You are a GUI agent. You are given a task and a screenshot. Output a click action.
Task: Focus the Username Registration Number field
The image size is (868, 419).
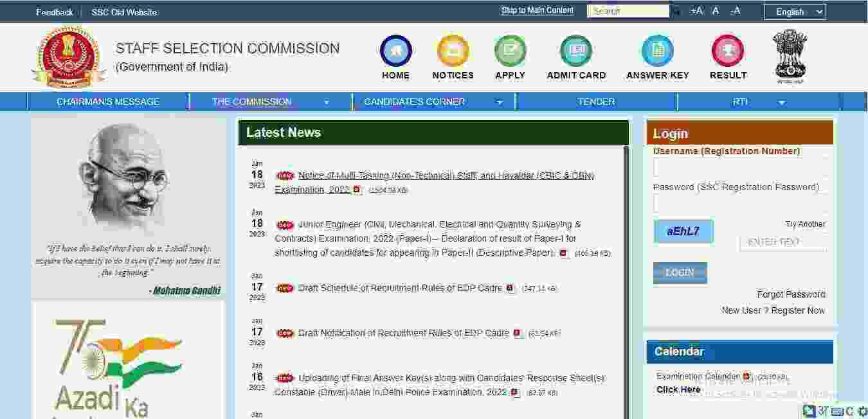740,168
